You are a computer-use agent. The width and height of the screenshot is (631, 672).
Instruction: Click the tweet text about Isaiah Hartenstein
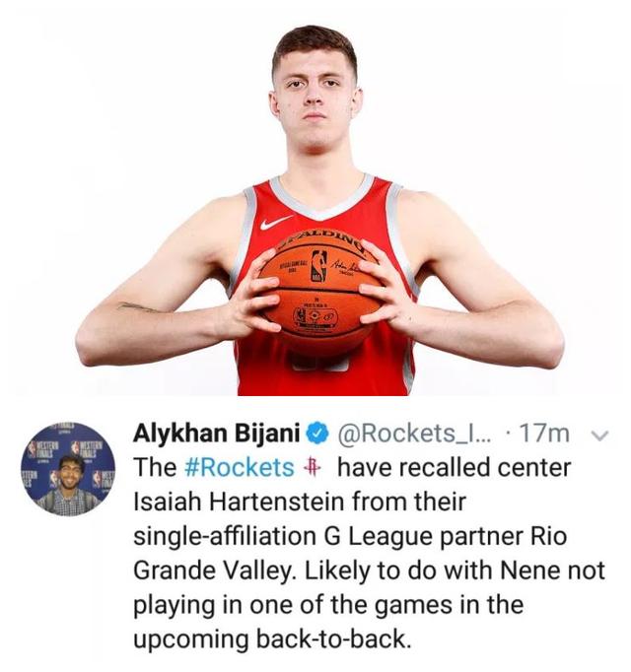click(x=369, y=553)
